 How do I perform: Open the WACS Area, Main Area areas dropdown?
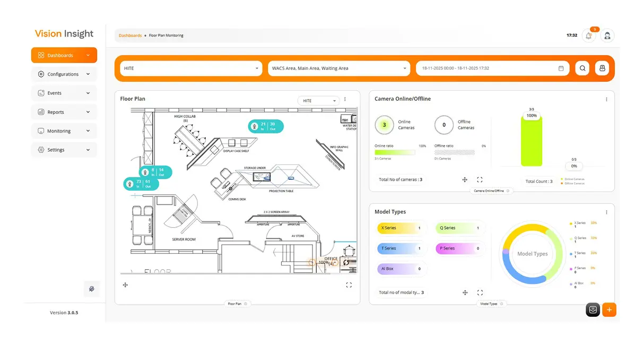[339, 68]
